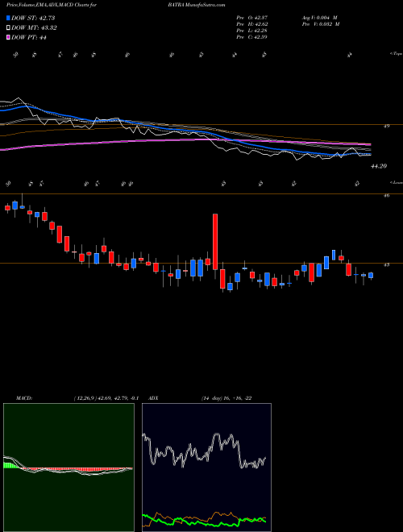The image size is (403, 532).
Task: Click the white DOW MT legend swatch
Action: point(8,28)
